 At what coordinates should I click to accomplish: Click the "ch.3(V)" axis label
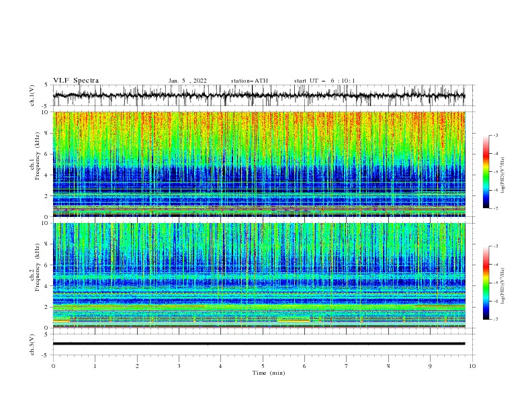pyautogui.click(x=32, y=345)
